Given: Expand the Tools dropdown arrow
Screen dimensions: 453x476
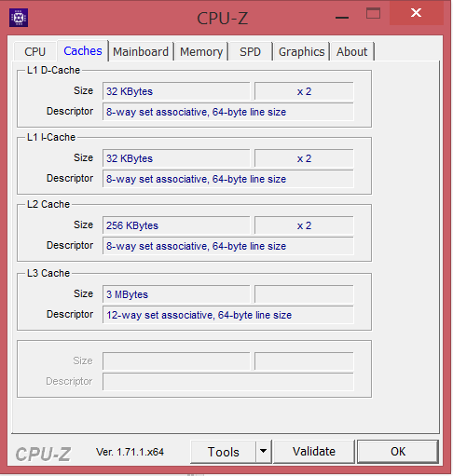Looking at the screenshot, I should [263, 451].
